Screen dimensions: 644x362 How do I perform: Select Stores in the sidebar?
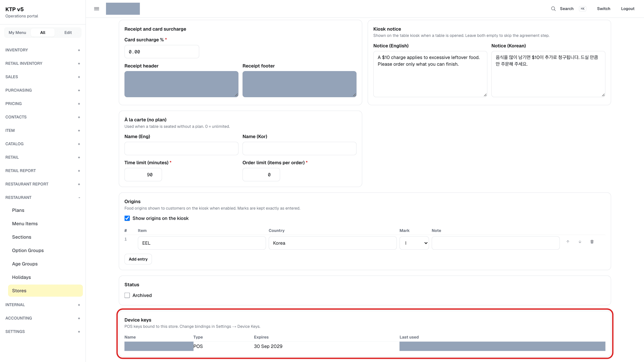(45, 290)
